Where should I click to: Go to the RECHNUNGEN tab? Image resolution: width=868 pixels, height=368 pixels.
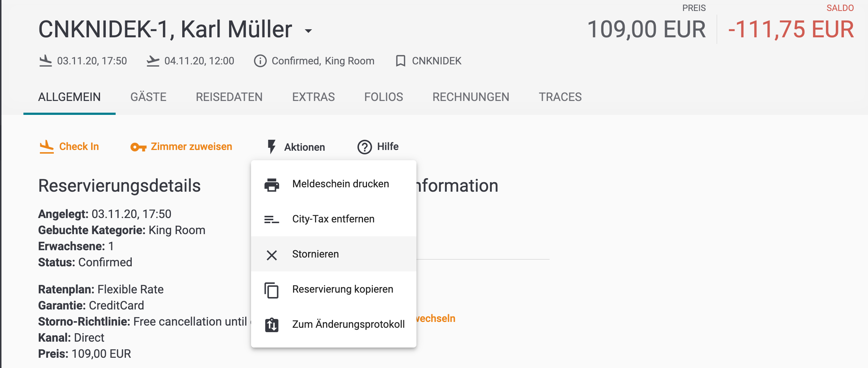coord(471,97)
